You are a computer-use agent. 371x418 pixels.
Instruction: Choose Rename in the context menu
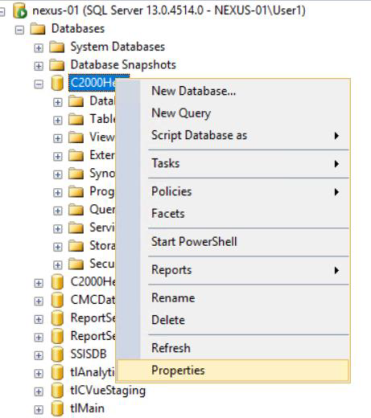233,298
